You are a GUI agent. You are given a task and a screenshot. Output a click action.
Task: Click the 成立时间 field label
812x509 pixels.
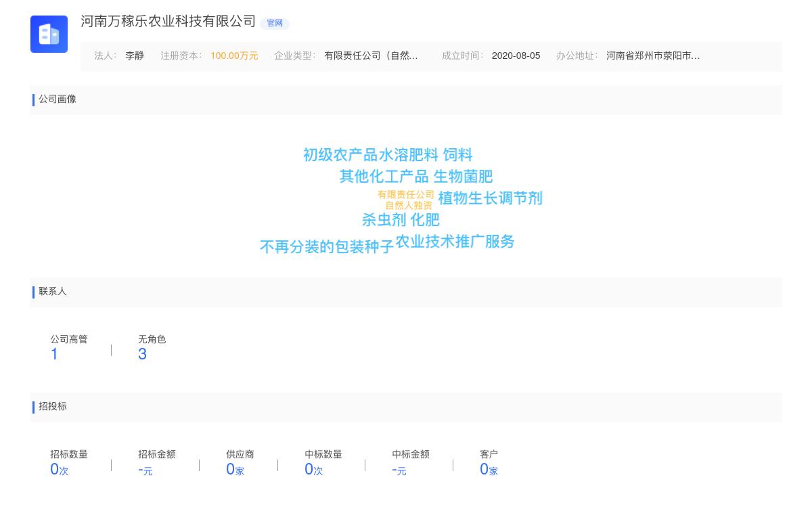click(x=462, y=56)
